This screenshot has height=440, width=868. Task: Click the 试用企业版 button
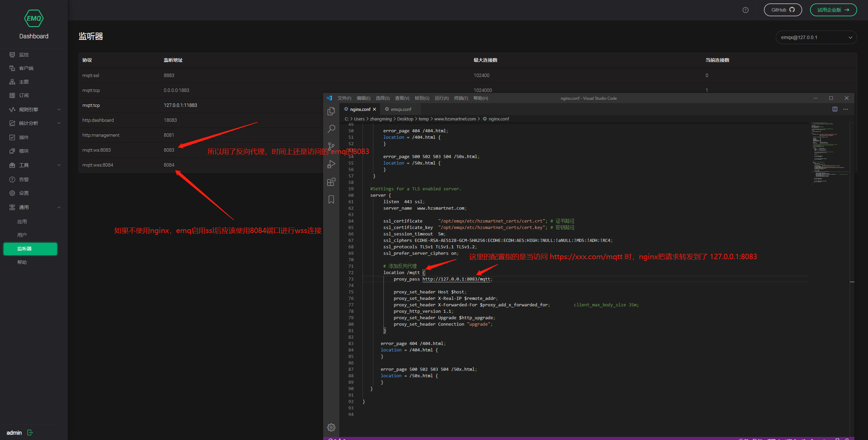point(833,10)
